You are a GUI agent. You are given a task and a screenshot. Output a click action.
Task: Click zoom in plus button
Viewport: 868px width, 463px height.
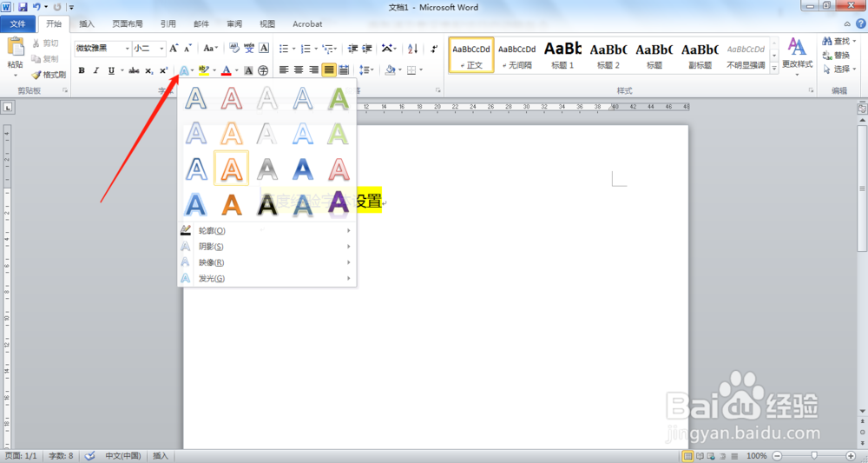point(851,456)
